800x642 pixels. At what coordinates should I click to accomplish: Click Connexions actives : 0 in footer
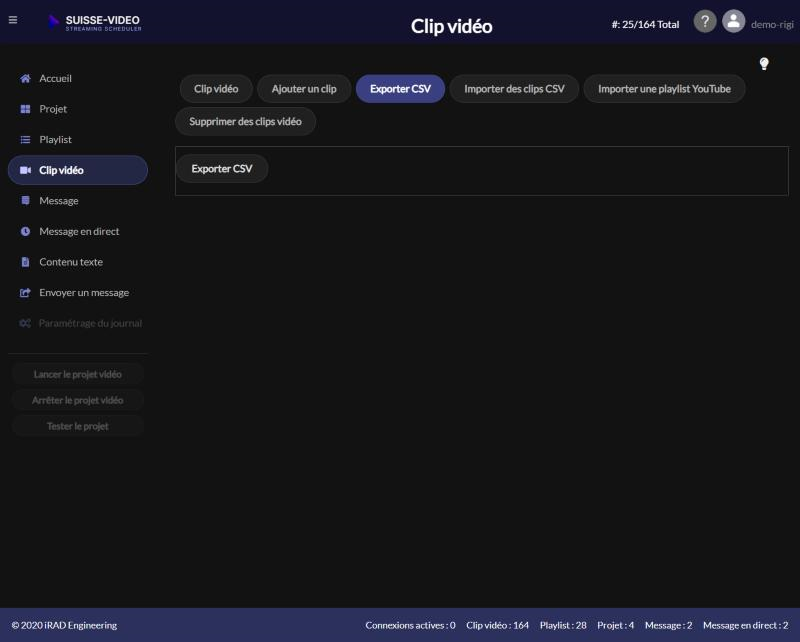(x=410, y=625)
